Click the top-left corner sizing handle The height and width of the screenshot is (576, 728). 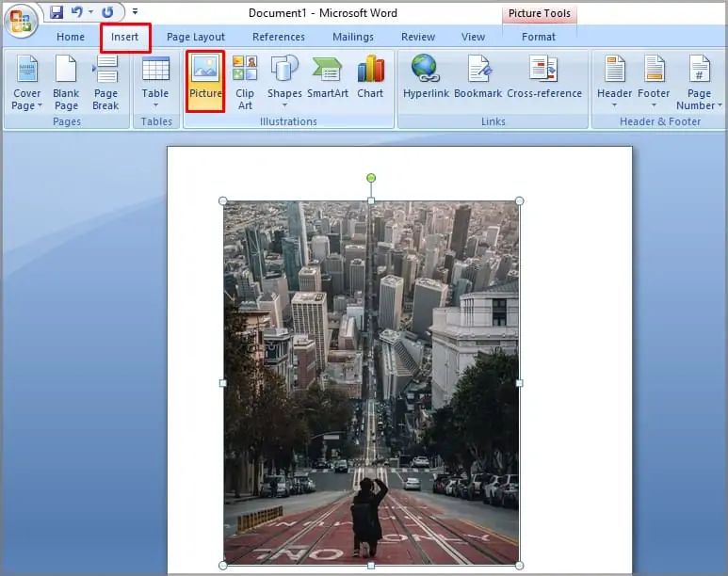coord(223,201)
